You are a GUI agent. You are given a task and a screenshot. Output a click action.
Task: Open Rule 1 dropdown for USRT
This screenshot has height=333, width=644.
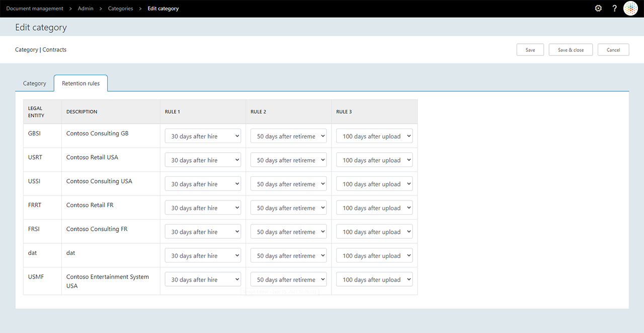[203, 160]
